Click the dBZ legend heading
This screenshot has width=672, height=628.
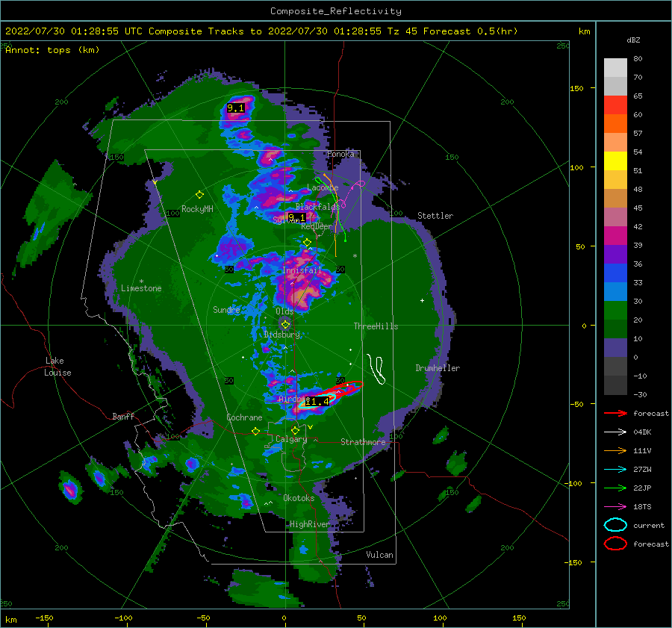coord(633,40)
